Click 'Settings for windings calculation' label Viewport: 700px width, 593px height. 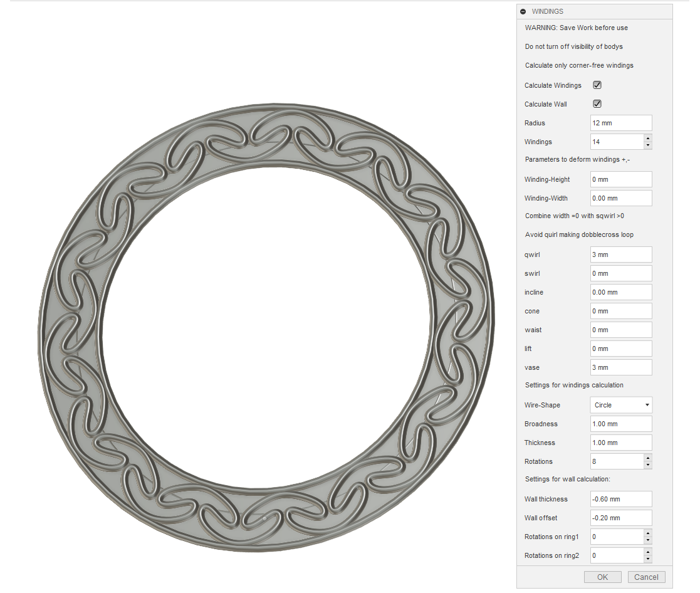click(x=574, y=385)
